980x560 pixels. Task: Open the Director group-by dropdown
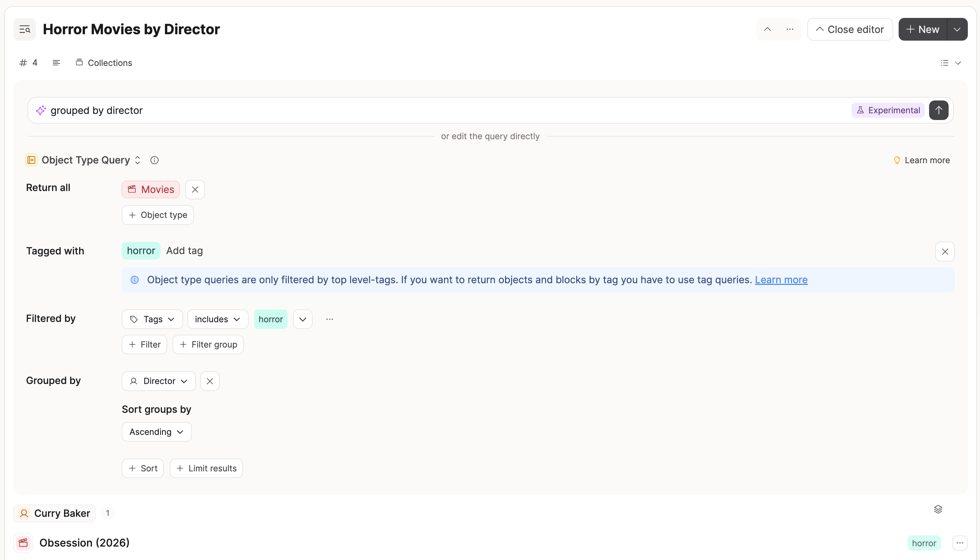coord(159,381)
